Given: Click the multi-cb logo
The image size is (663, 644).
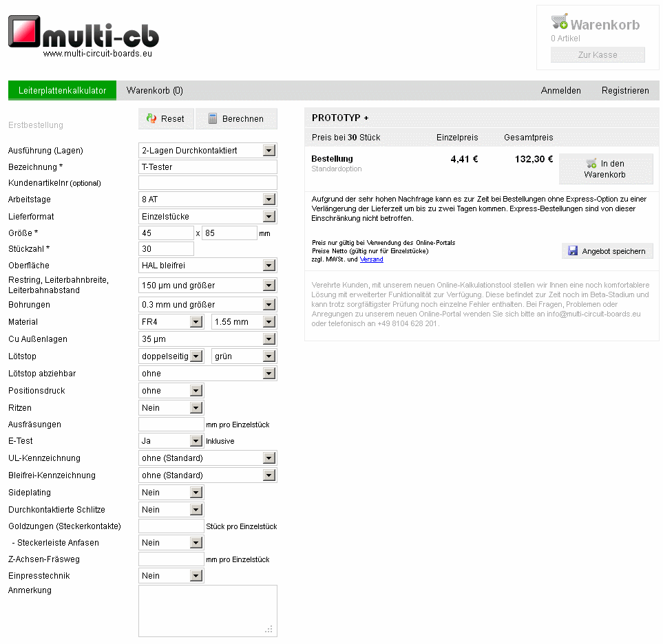Looking at the screenshot, I should (x=84, y=36).
